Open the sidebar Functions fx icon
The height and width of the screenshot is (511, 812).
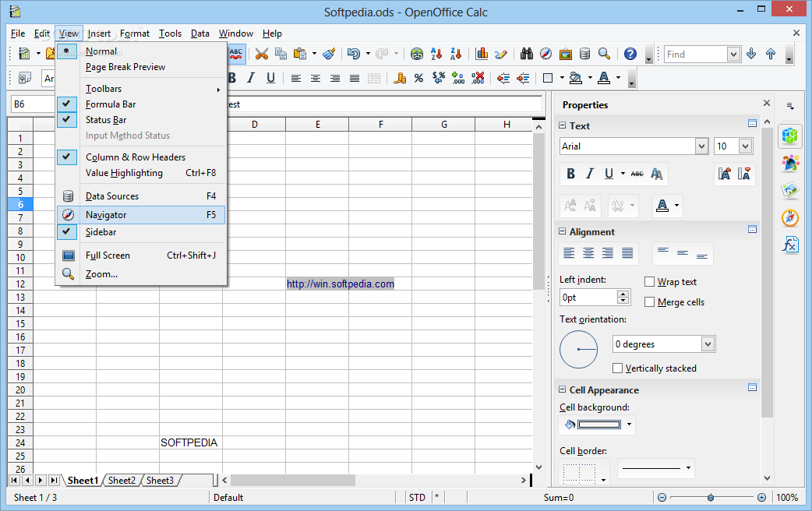(789, 245)
